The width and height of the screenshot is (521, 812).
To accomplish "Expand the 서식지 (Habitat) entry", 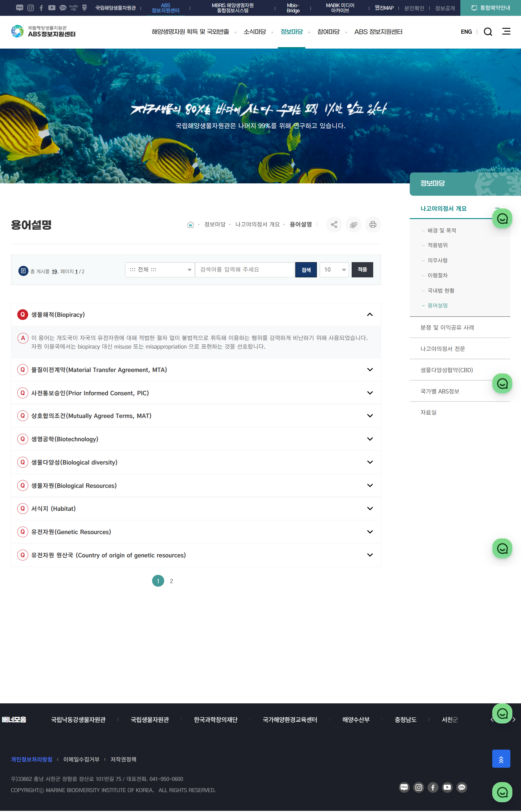I will [370, 509].
